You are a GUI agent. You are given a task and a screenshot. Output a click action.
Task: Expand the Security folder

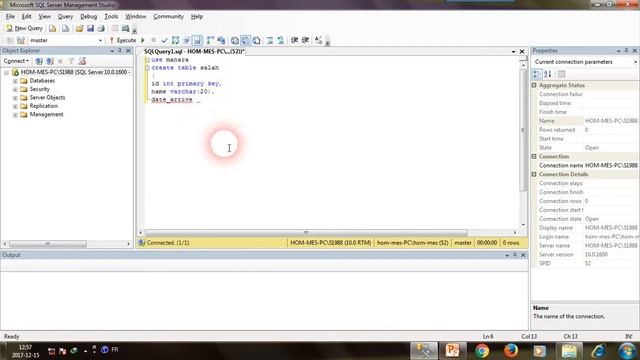[x=15, y=89]
